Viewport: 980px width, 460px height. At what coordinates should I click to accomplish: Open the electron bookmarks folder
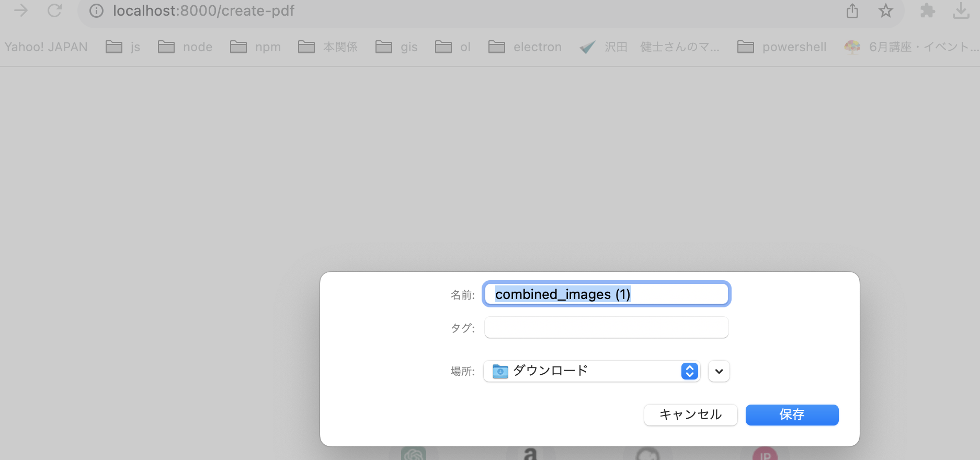(525, 47)
